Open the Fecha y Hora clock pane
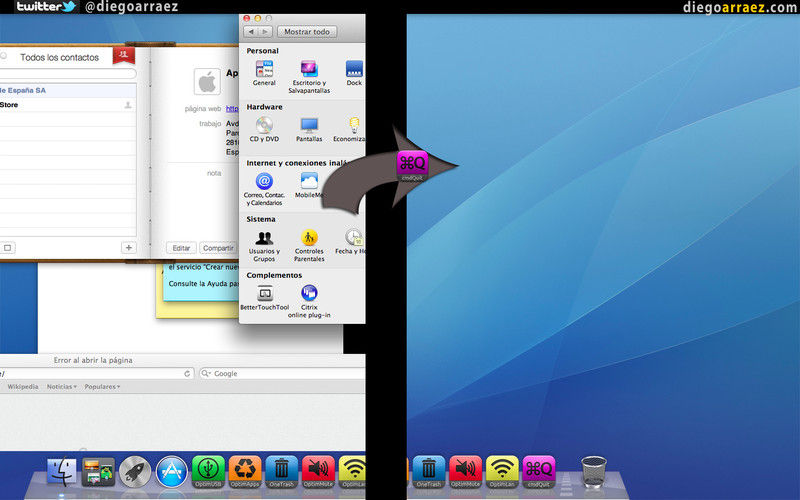 351,242
